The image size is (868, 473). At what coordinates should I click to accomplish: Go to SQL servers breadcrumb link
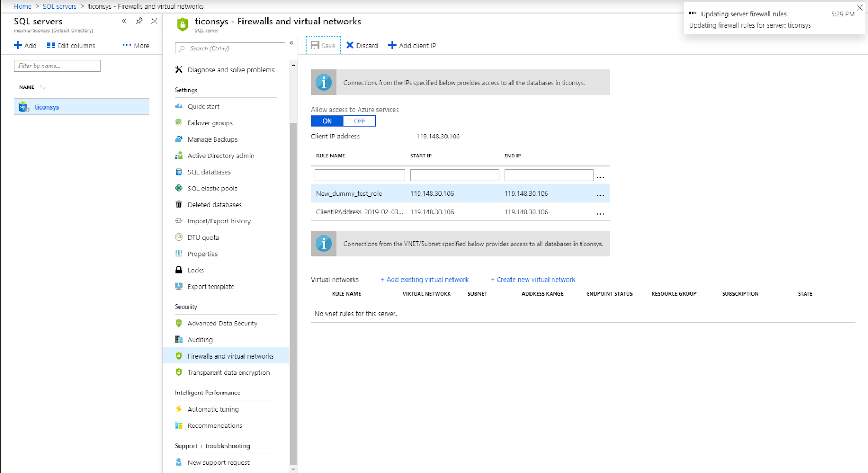[60, 7]
